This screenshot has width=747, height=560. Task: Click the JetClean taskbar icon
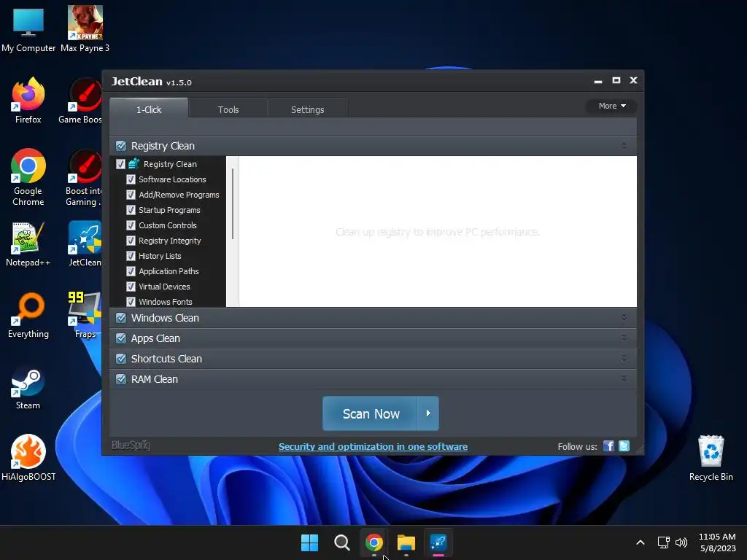438,542
